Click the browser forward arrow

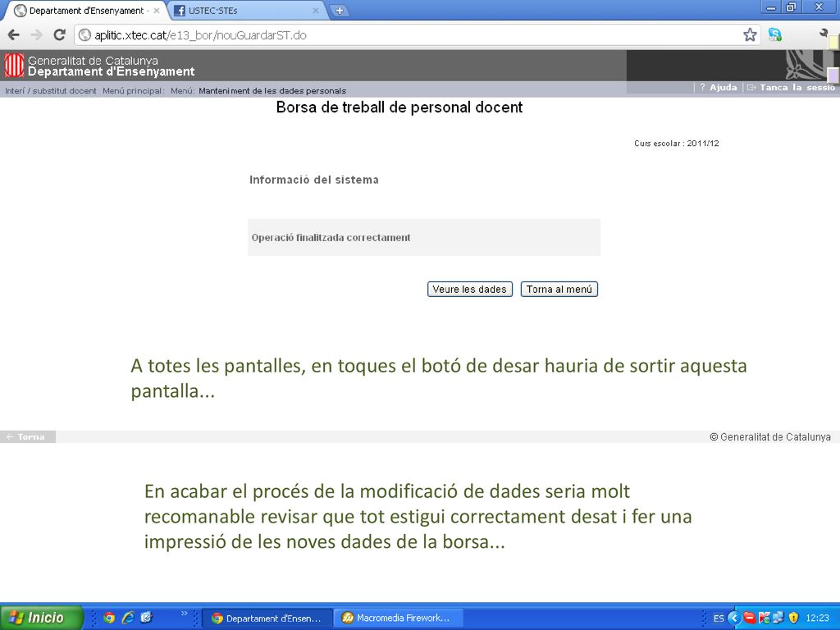pyautogui.click(x=36, y=35)
